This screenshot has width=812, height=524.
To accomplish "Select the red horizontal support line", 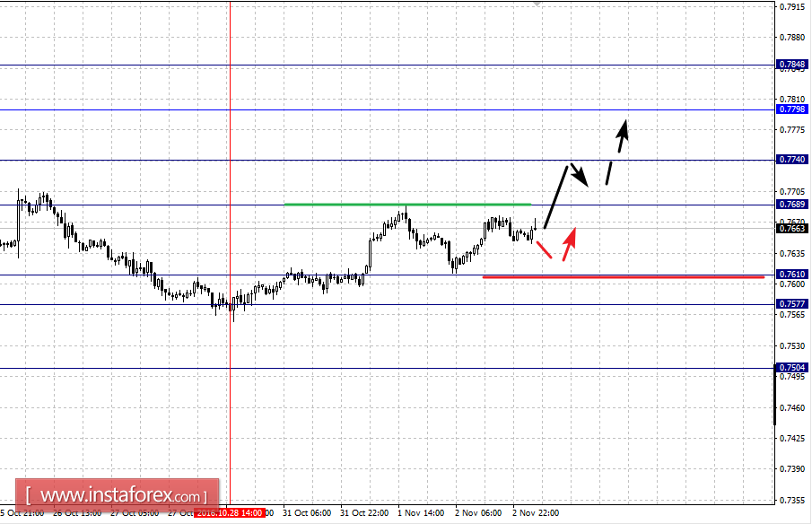I will click(624, 277).
